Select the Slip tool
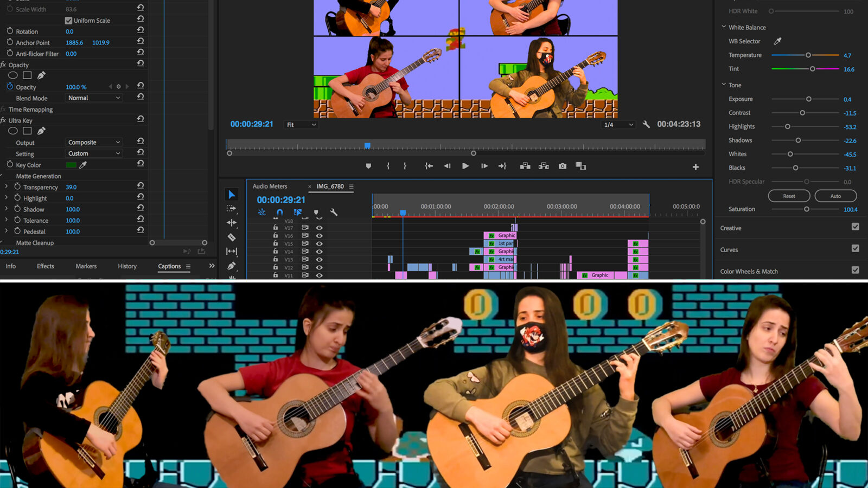Screen dimensions: 868x488 tap(232, 251)
